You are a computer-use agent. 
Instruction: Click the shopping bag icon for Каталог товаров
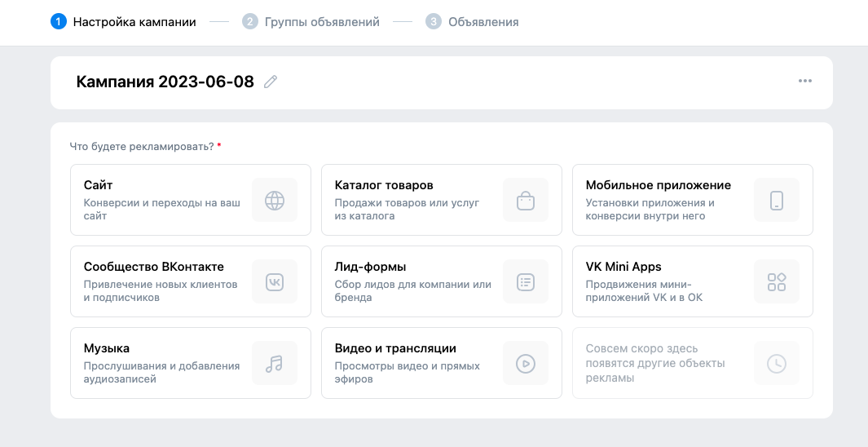526,200
